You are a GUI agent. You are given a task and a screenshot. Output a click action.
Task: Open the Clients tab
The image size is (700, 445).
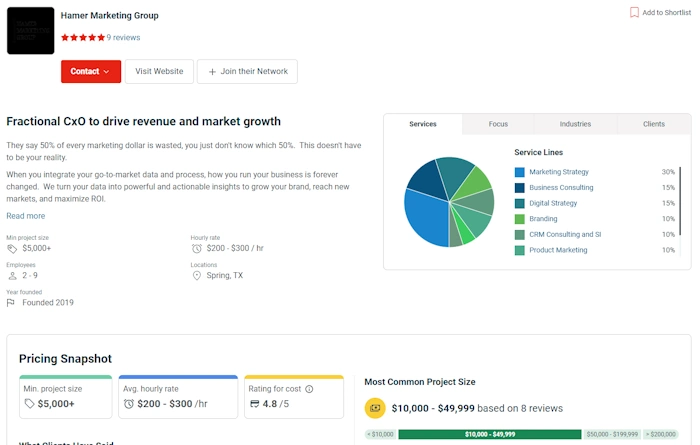point(654,124)
